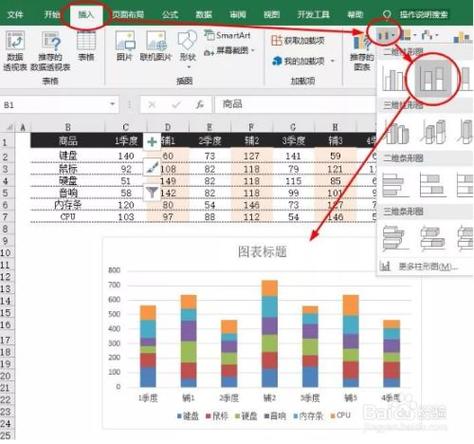Click the CPU cell in column B

[68, 217]
